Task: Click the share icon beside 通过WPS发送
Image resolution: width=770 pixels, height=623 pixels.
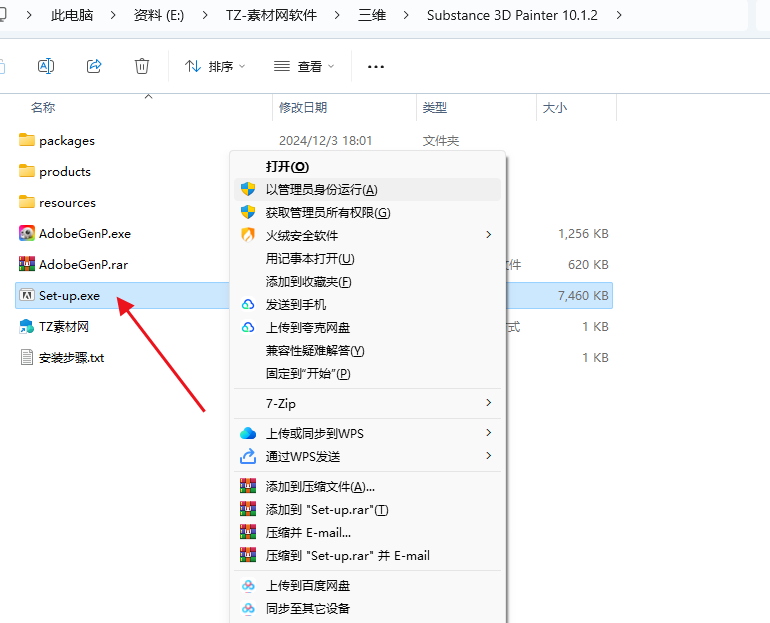Action: click(248, 456)
